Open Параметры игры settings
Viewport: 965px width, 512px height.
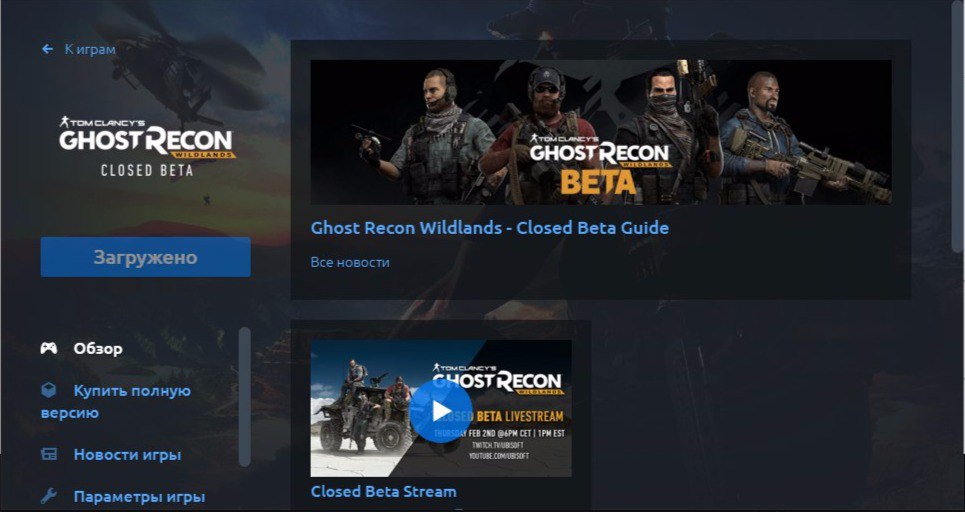tap(139, 497)
